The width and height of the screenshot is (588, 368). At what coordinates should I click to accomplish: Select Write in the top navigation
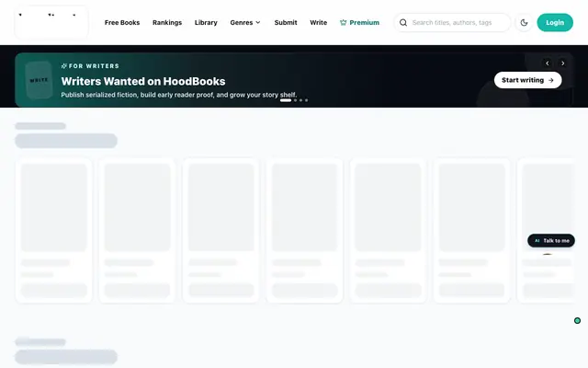pyautogui.click(x=319, y=22)
